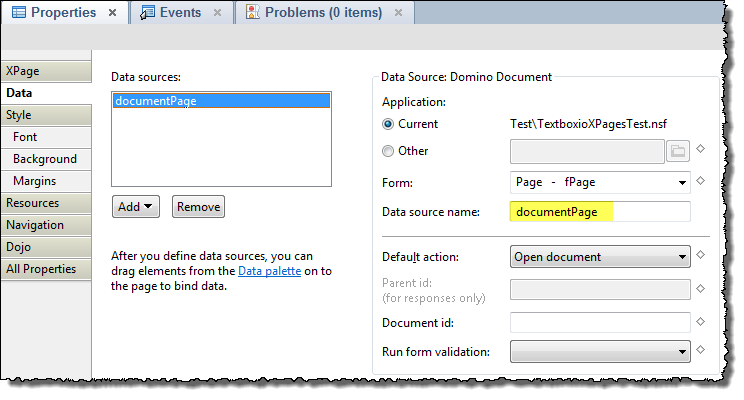The width and height of the screenshot is (744, 400).
Task: Open the Add data source menu button
Action: (x=135, y=207)
